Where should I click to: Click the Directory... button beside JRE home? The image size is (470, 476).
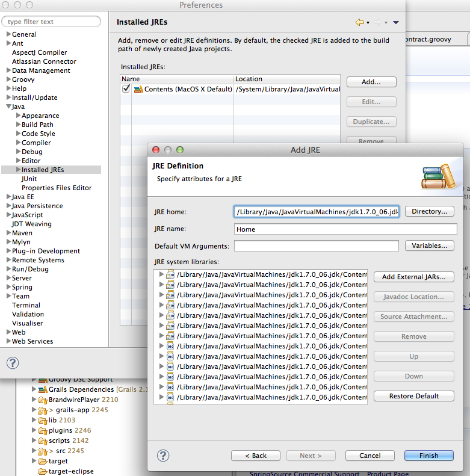pyautogui.click(x=429, y=211)
